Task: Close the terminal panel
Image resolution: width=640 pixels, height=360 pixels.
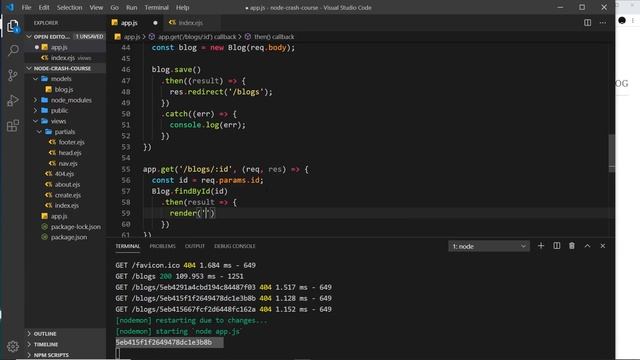Action: pyautogui.click(x=603, y=246)
